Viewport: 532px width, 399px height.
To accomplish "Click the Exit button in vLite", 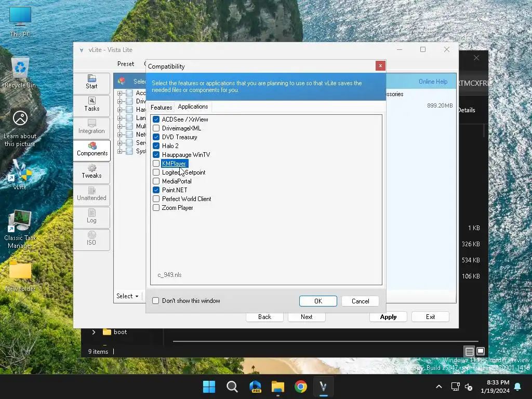I will [430, 317].
